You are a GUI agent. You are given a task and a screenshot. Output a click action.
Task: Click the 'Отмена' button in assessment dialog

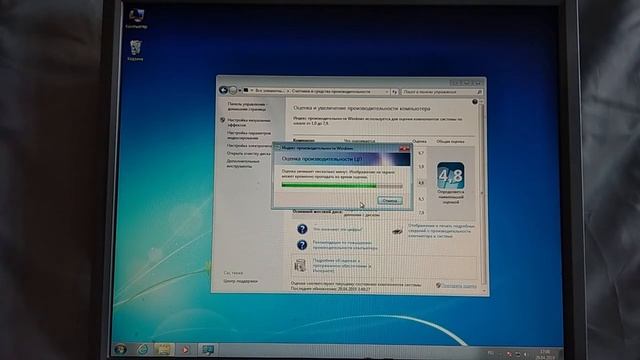point(390,200)
